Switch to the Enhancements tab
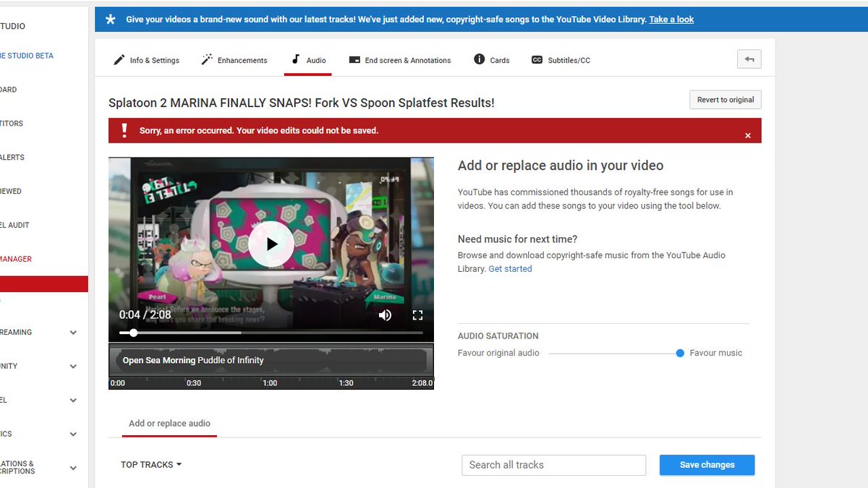This screenshot has width=868, height=488. coord(234,60)
